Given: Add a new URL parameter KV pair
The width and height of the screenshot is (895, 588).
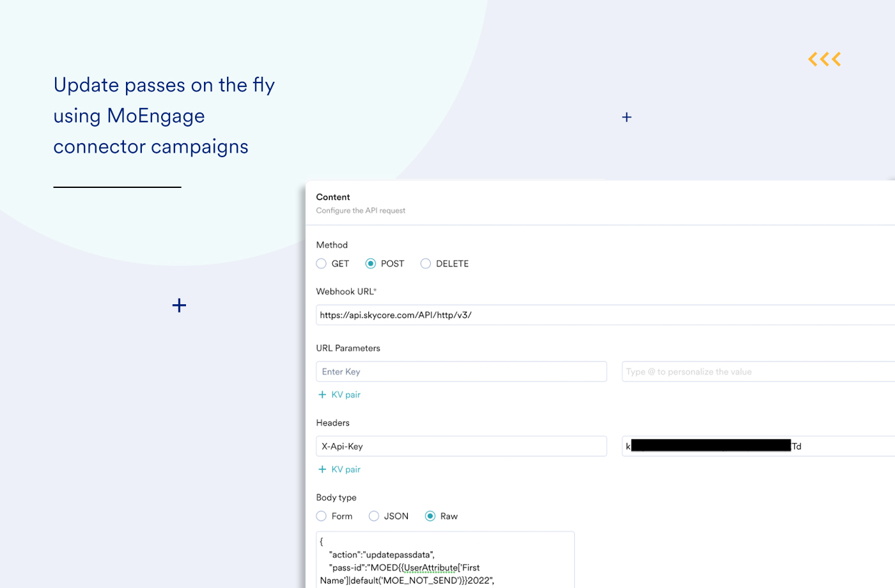Looking at the screenshot, I should tap(339, 394).
